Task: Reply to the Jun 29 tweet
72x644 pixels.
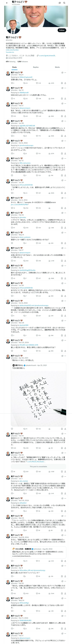Action: click(12, 136)
